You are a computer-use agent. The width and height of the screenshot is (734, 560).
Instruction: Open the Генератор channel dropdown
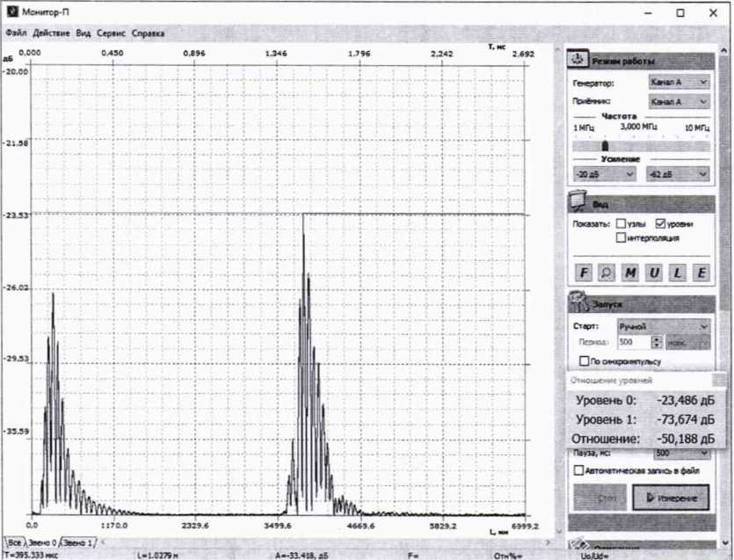click(x=679, y=82)
